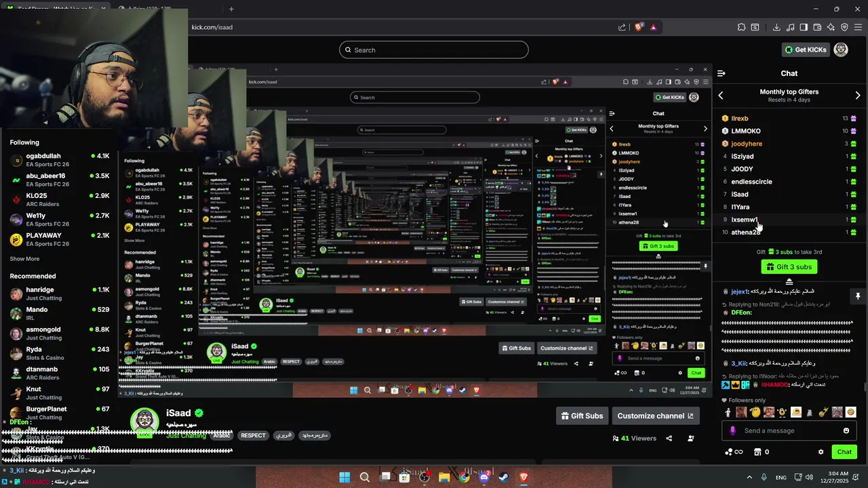Open the Brave Wallet icon in toolbar
Viewport: 868px width, 488px height.
pos(817,27)
